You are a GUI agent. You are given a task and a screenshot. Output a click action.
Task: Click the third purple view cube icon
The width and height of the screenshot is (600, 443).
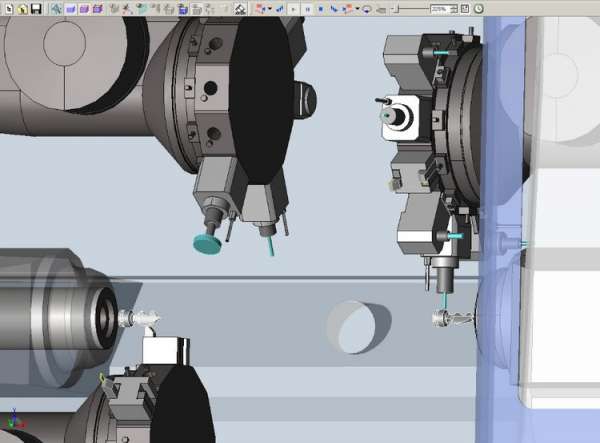97,8
